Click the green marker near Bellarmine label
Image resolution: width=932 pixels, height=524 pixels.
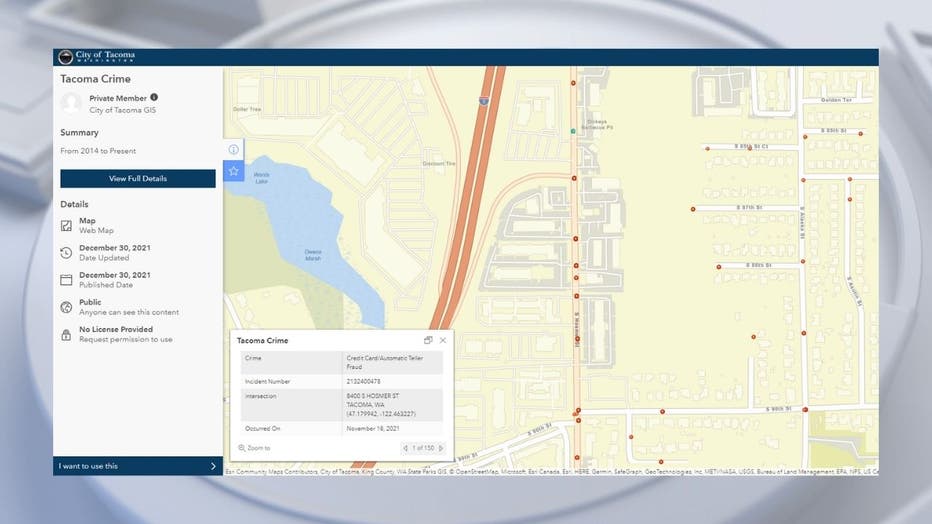point(573,131)
